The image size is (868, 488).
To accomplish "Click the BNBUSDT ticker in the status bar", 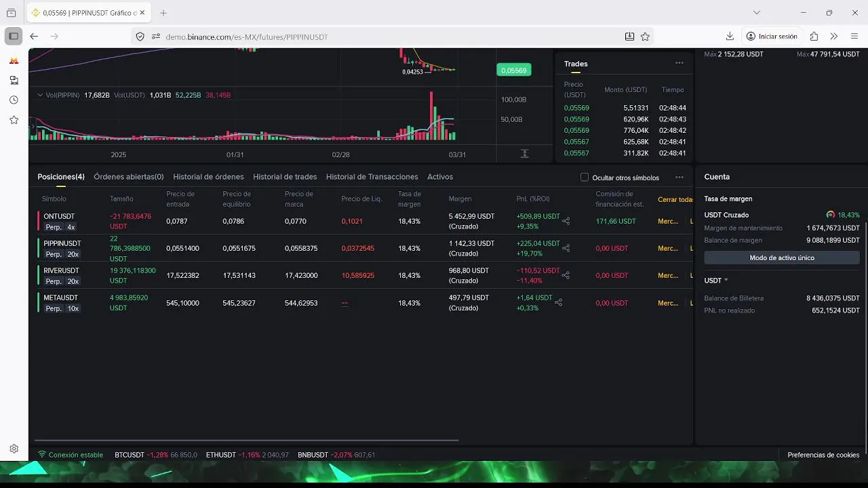I will pos(336,455).
